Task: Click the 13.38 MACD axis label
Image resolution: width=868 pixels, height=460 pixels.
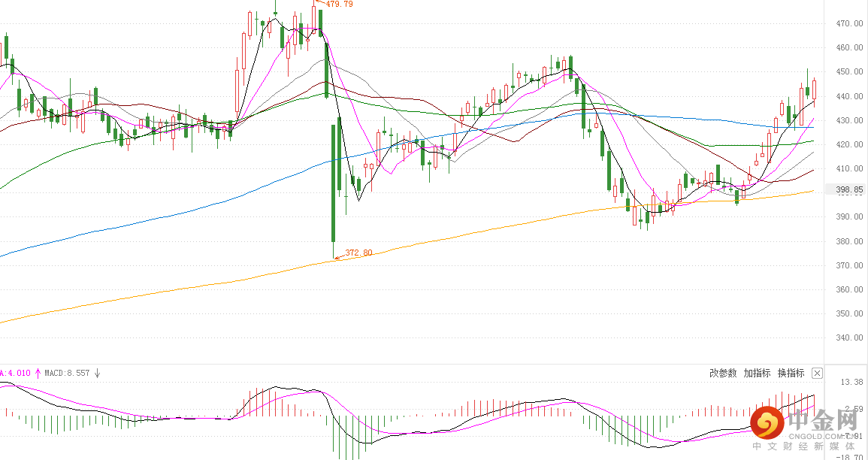Action: [851, 382]
